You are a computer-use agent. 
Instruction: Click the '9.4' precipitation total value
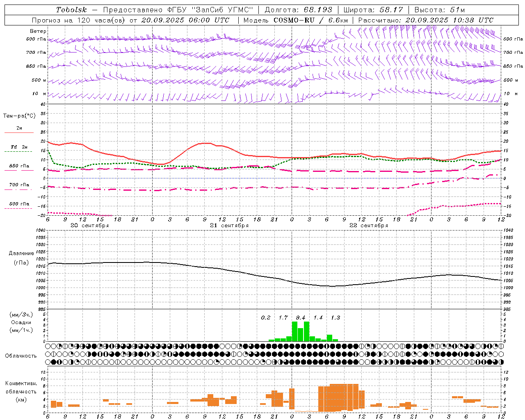tap(301, 317)
